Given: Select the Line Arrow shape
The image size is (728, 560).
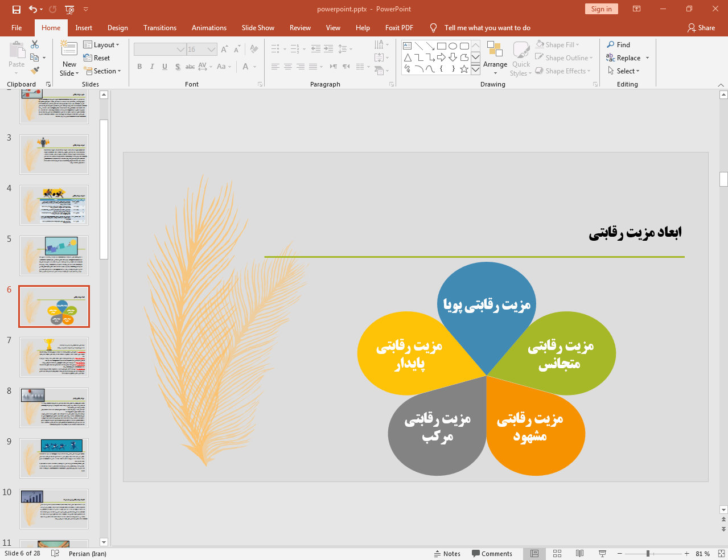Looking at the screenshot, I should (430, 46).
